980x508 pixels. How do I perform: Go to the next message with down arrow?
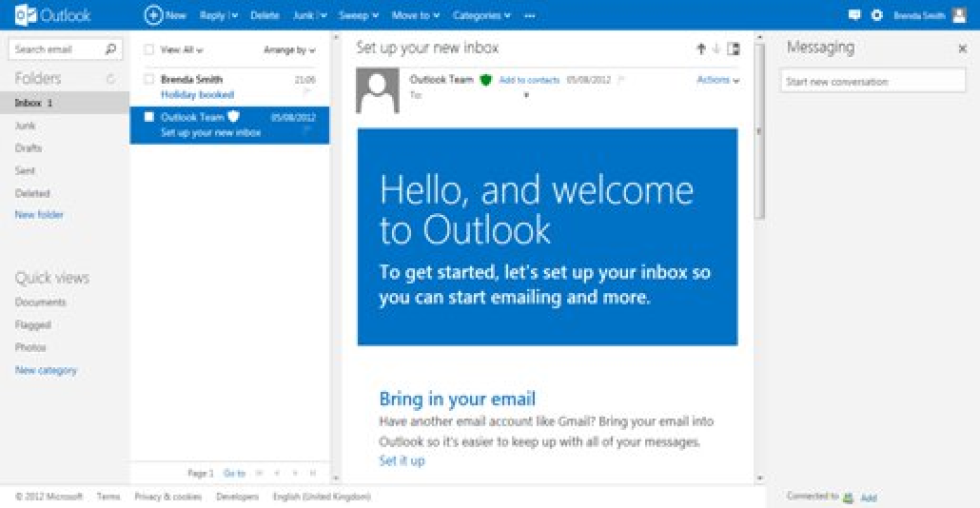[x=716, y=48]
